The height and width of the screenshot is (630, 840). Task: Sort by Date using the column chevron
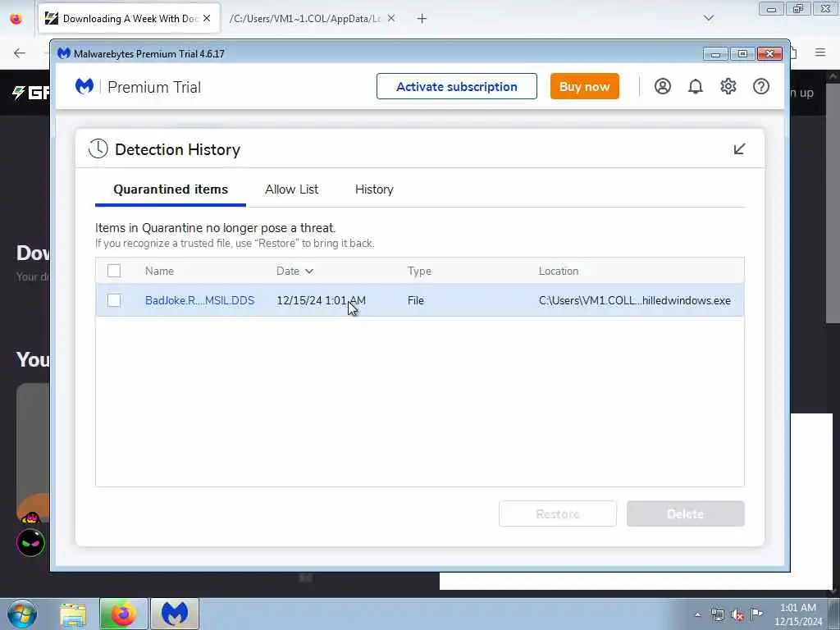pos(309,271)
